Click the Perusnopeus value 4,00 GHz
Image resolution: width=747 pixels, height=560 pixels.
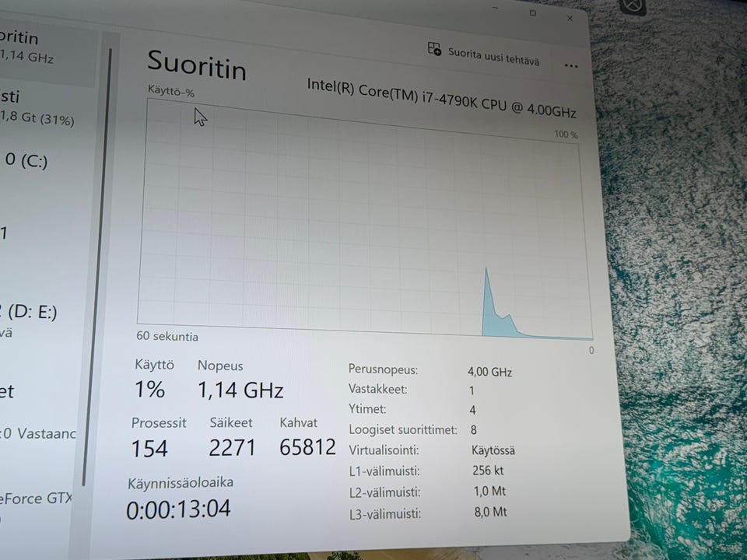click(489, 372)
